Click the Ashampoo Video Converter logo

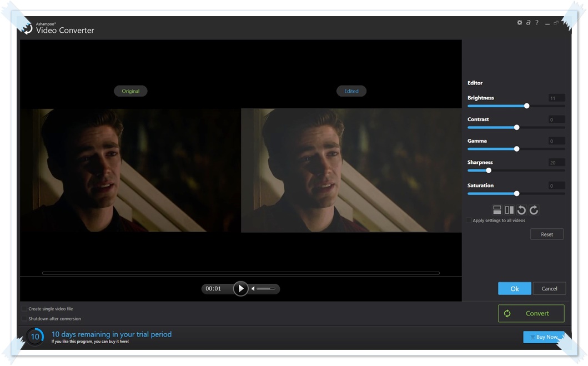coord(28,28)
